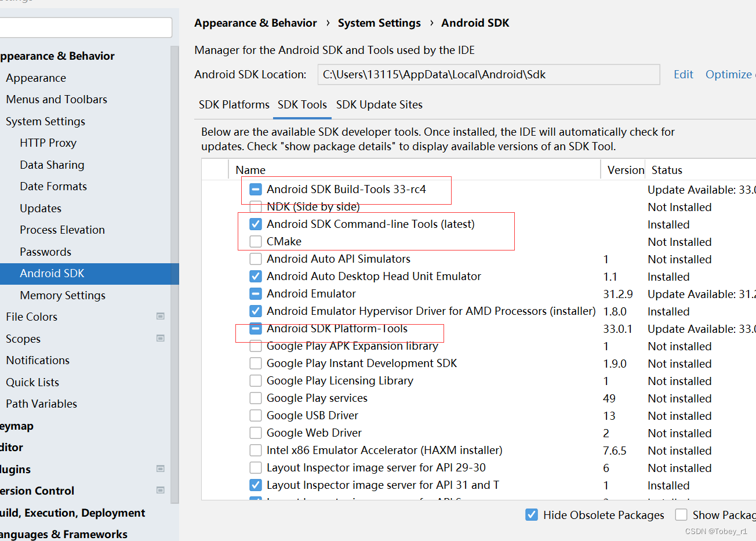The image size is (756, 541).
Task: Toggle Android SDK Build-Tools 33-rc4 checkbox
Action: (256, 189)
